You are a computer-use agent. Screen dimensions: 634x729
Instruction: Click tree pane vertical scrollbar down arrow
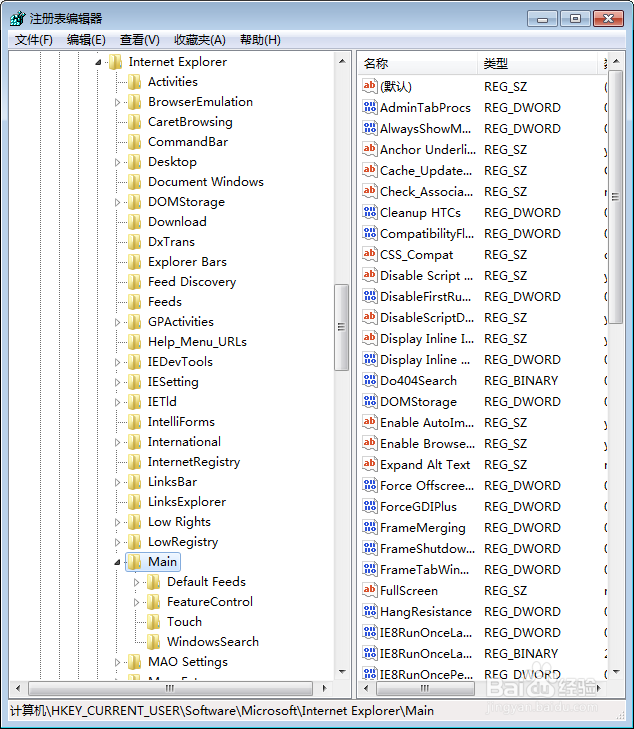pyautogui.click(x=342, y=671)
